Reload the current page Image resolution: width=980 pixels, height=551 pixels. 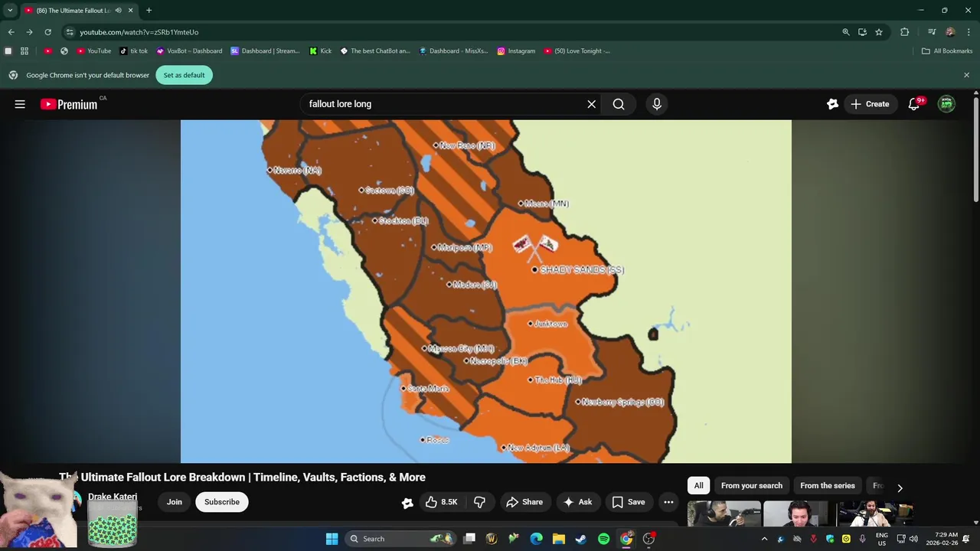tap(47, 32)
